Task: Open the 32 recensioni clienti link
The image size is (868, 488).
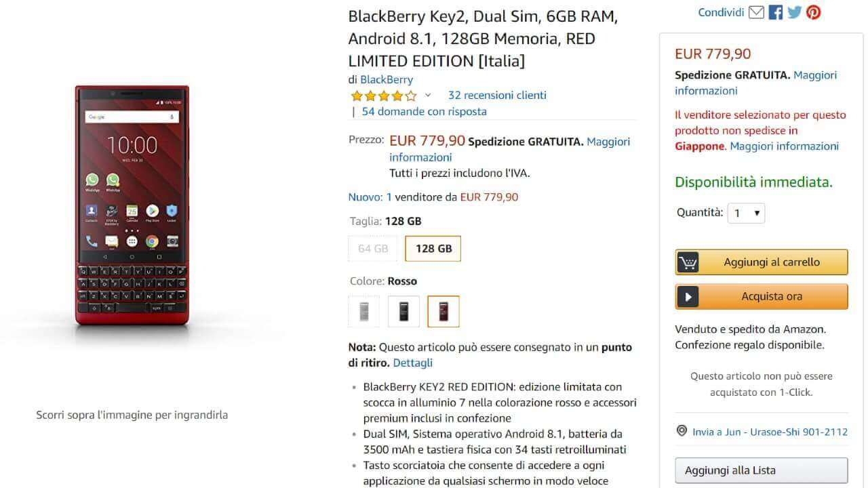Action: (497, 95)
